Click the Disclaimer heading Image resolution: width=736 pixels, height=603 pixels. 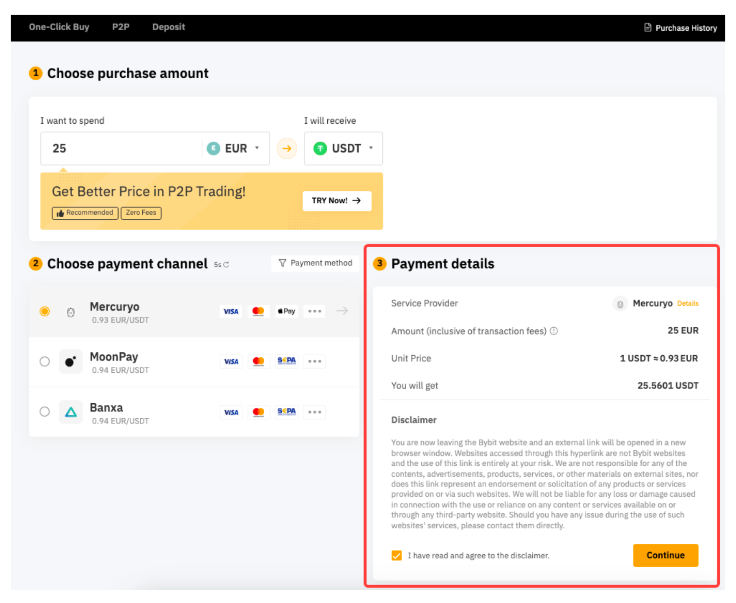point(414,420)
